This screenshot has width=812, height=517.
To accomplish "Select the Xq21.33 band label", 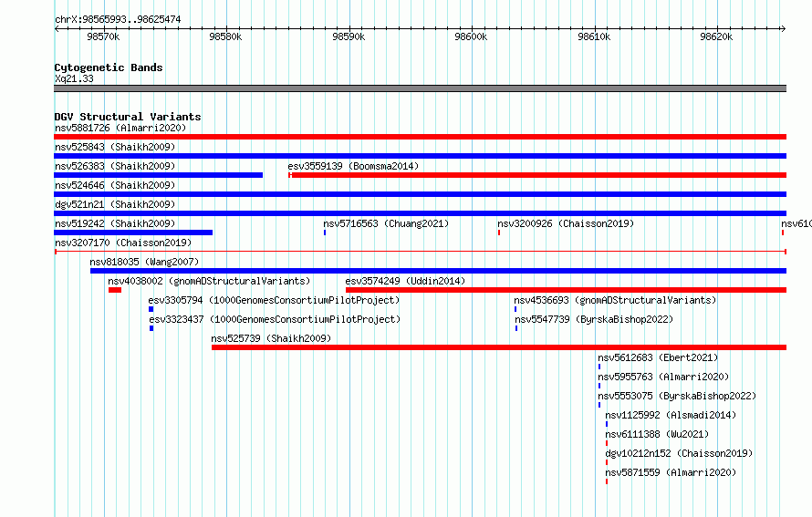I will 74,78.
